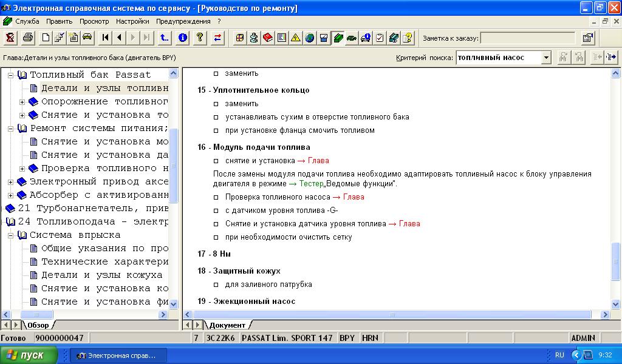Select tree row 24 Топливоподача
The width and height of the screenshot is (622, 364).
click(x=93, y=222)
